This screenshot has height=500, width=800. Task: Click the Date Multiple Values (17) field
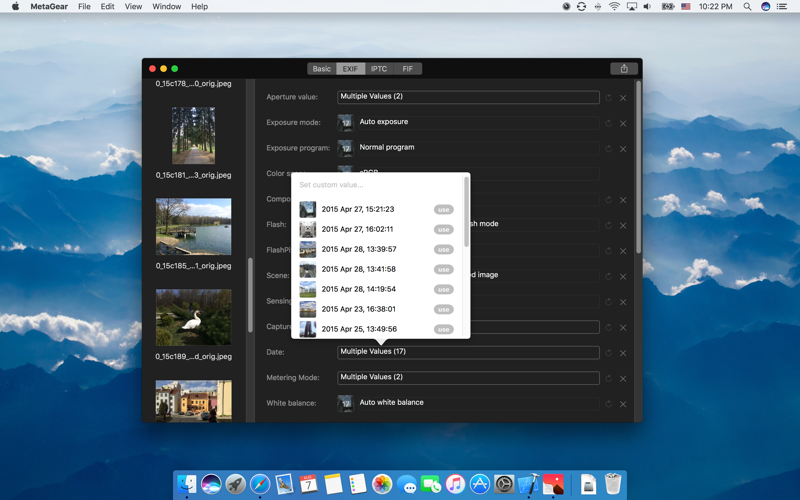point(468,352)
